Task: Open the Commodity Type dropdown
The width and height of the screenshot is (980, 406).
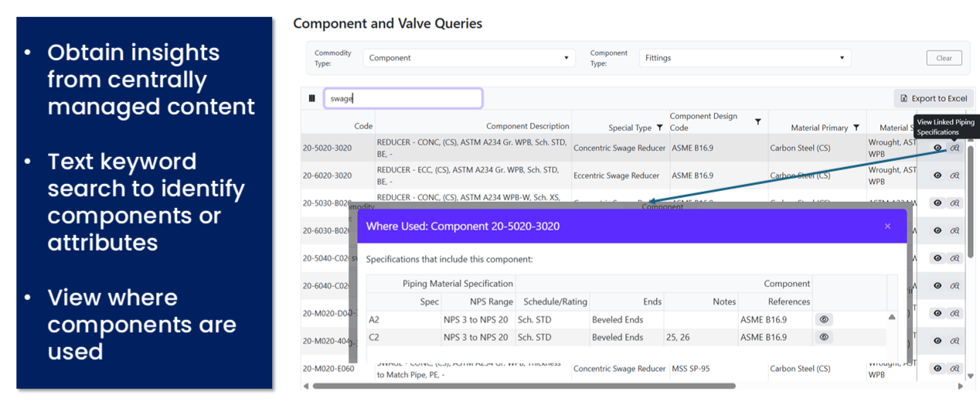Action: [x=468, y=58]
